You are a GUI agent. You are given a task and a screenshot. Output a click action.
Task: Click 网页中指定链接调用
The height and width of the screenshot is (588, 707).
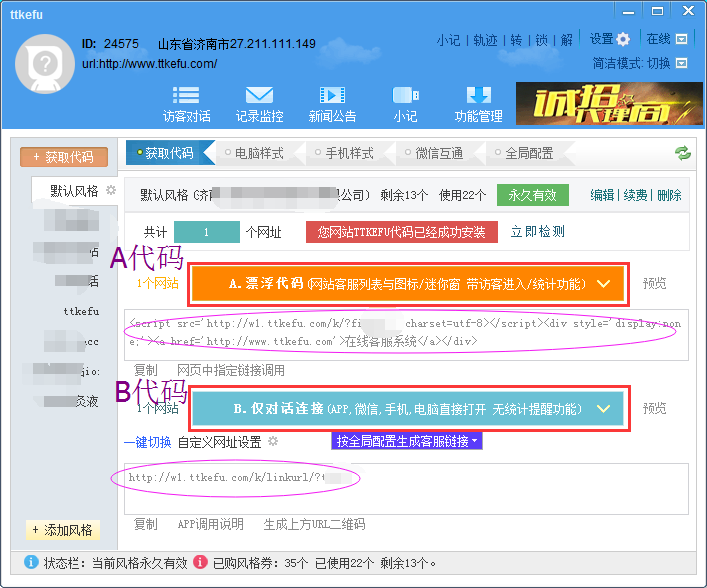[230, 370]
